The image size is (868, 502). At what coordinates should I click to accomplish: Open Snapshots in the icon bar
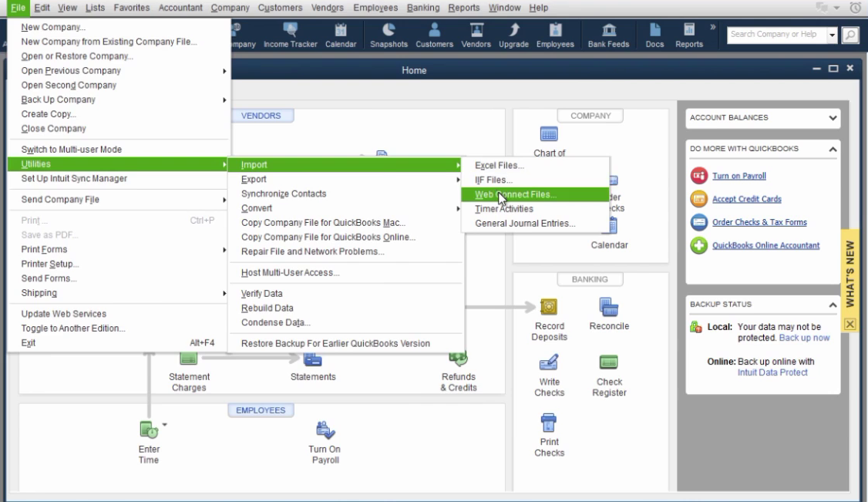coord(389,35)
